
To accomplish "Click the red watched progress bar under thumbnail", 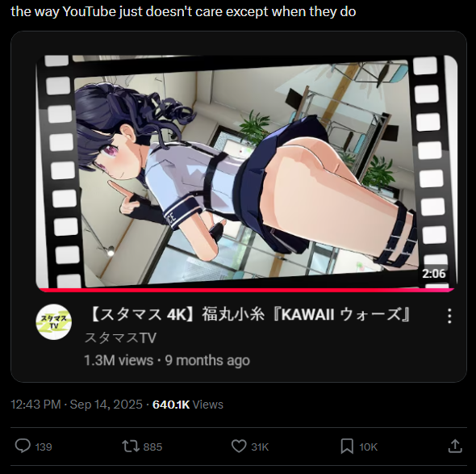I will pos(246,290).
